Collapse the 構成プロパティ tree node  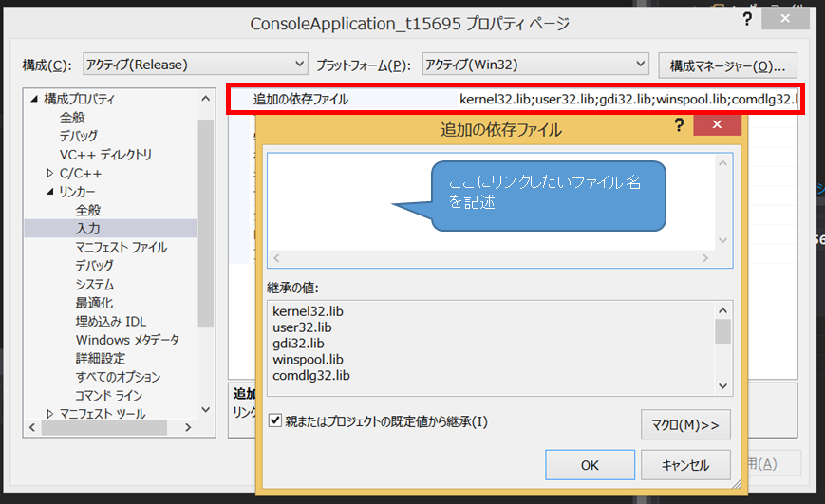[x=35, y=99]
